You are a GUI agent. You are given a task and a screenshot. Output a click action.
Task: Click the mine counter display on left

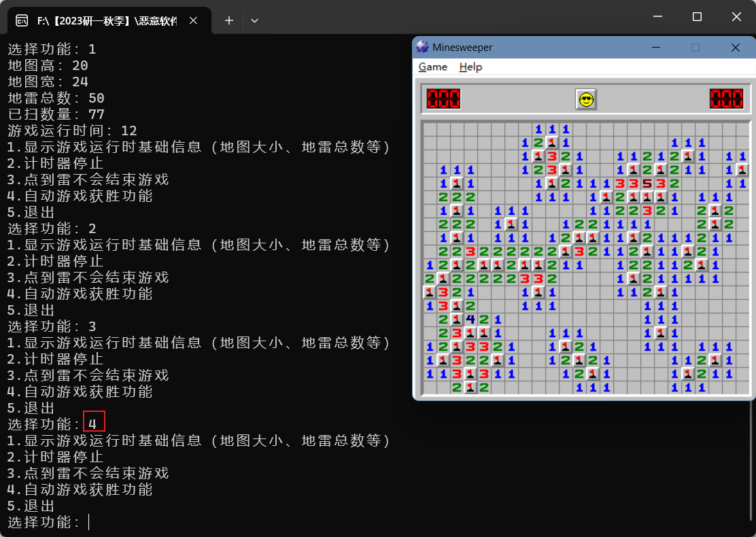(x=443, y=99)
